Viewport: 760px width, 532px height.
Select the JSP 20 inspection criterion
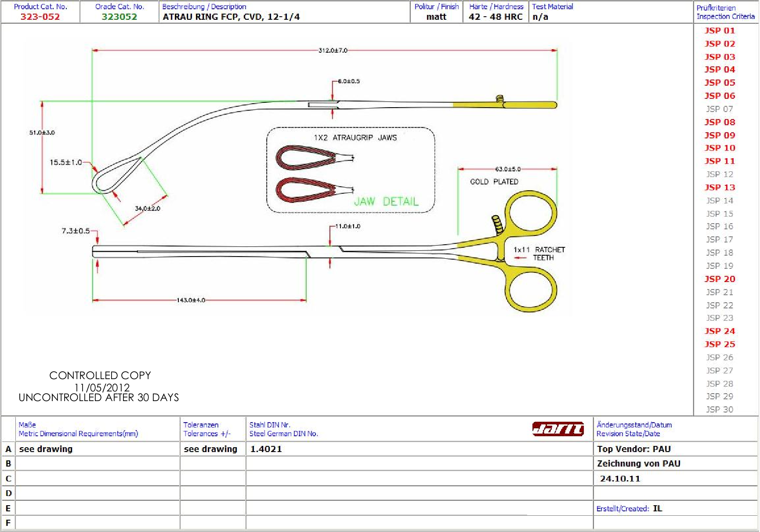click(720, 279)
